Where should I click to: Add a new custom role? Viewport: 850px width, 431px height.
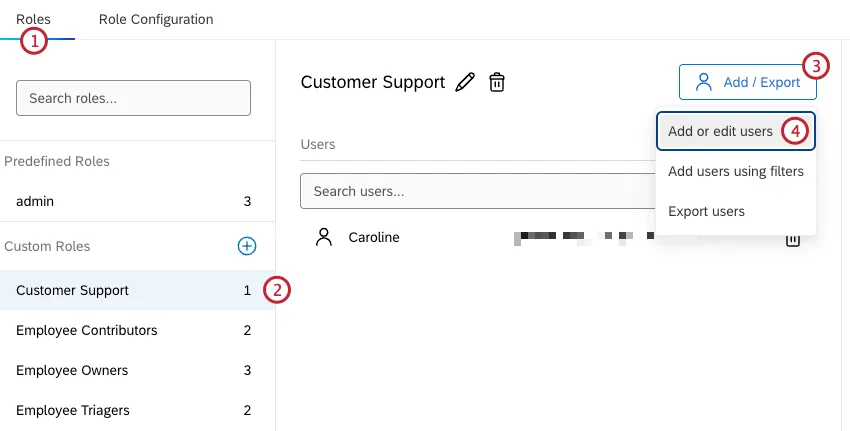pos(247,246)
